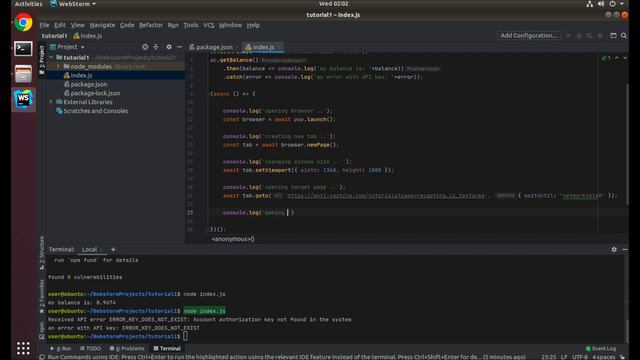Click the <anonymous>() breadcrumb below editor
Screen dimensions: 640x360
(x=233, y=239)
